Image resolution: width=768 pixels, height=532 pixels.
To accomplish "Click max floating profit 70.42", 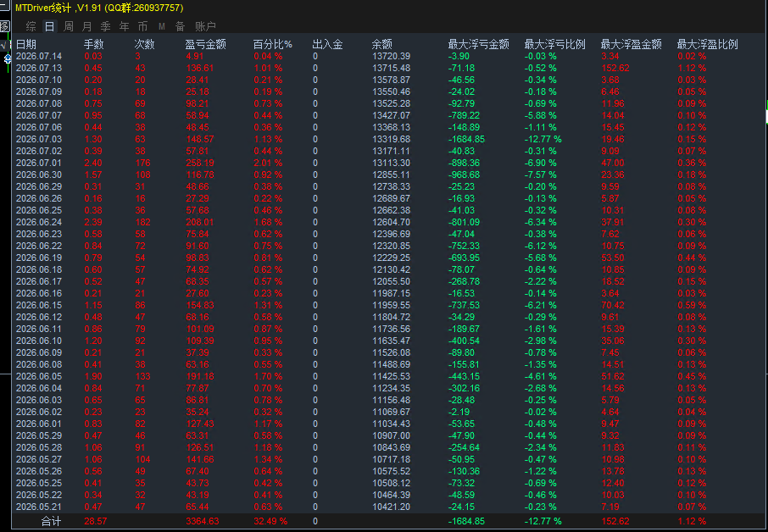I will (613, 306).
